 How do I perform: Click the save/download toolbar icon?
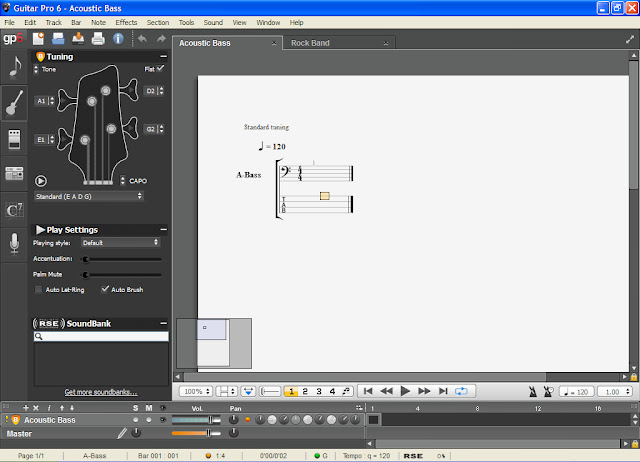pyautogui.click(x=78, y=39)
